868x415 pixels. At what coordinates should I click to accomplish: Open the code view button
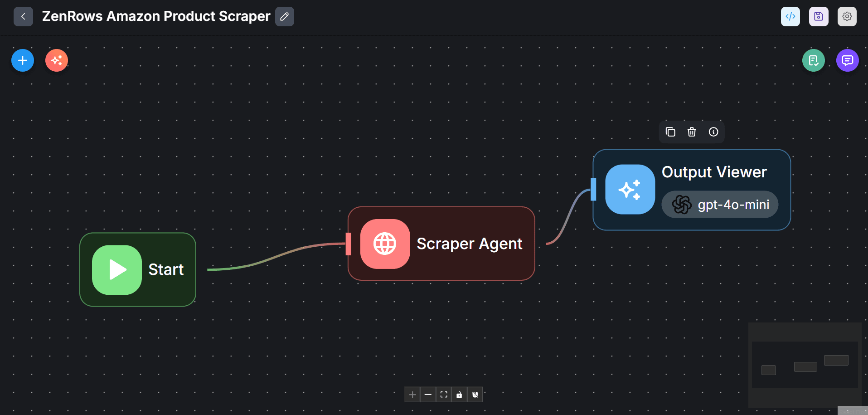[790, 17]
